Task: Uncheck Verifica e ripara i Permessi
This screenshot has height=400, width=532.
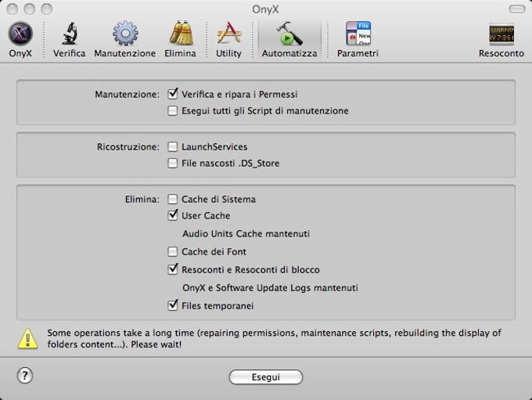Action: coord(173,94)
